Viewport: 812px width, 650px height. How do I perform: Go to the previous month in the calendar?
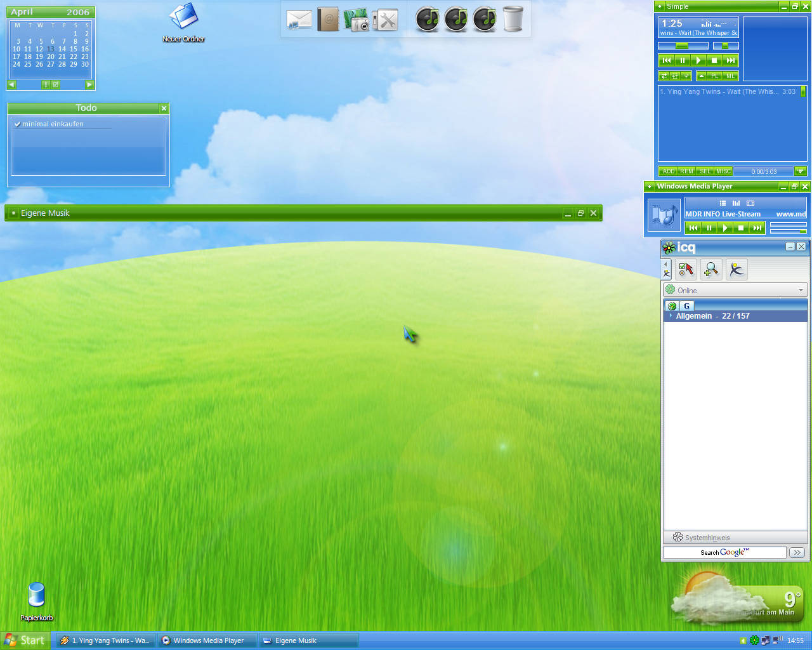pos(12,84)
